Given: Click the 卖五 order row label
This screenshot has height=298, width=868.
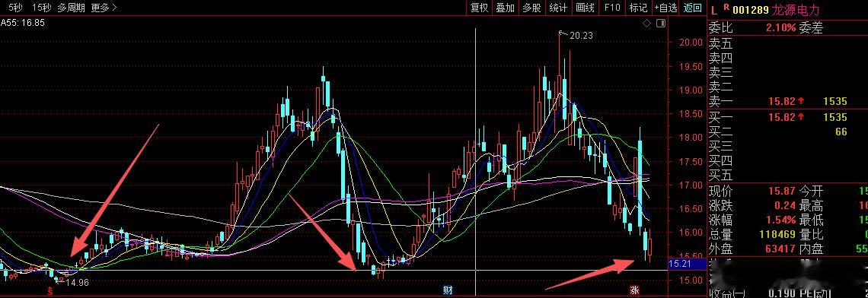Looking at the screenshot, I should (721, 43).
